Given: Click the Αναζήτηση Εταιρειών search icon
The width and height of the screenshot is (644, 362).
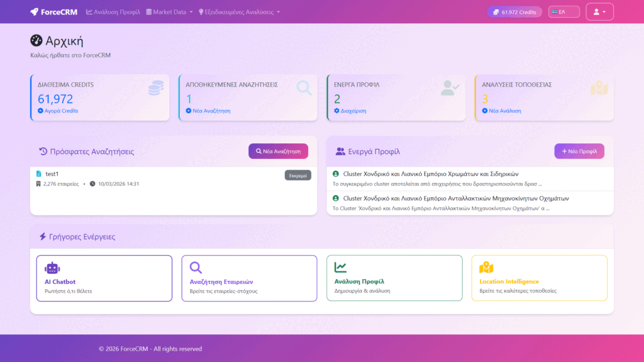Looking at the screenshot, I should 196,268.
